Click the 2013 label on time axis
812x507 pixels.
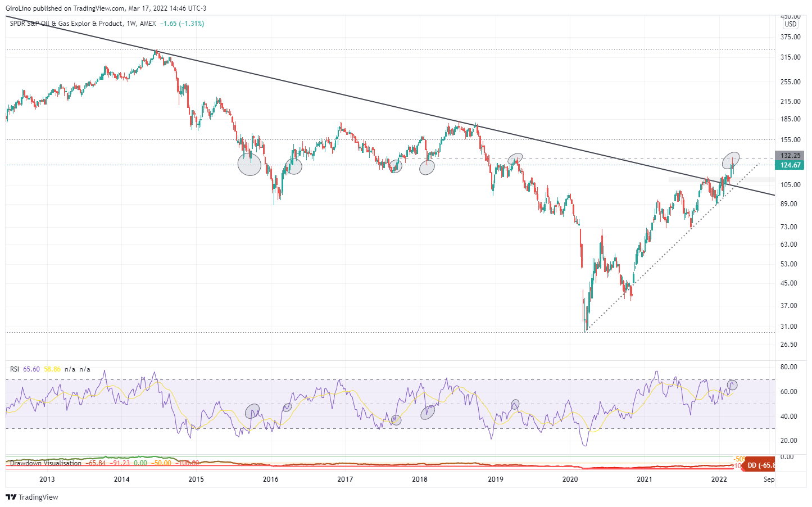click(x=47, y=479)
